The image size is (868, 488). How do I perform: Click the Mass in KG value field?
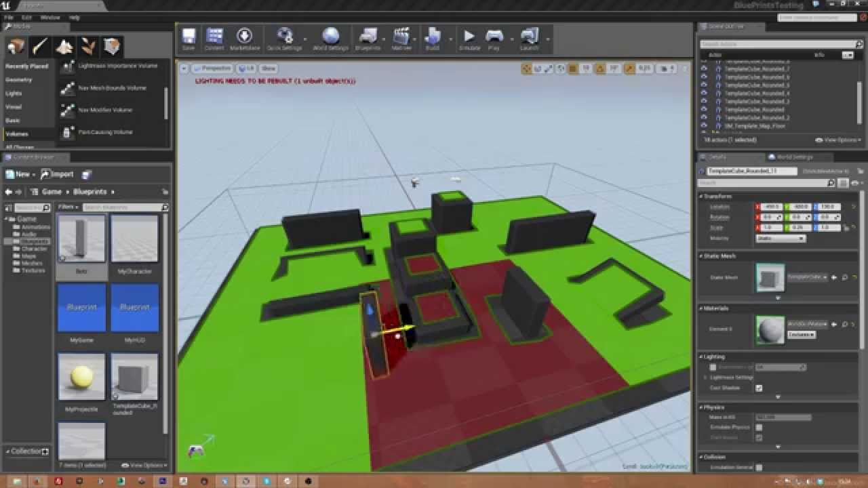783,417
